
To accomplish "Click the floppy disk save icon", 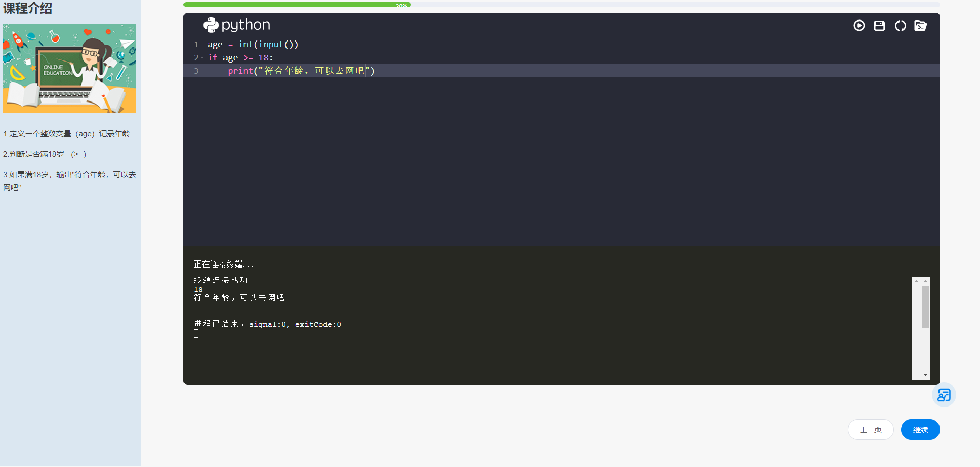I will pyautogui.click(x=880, y=26).
